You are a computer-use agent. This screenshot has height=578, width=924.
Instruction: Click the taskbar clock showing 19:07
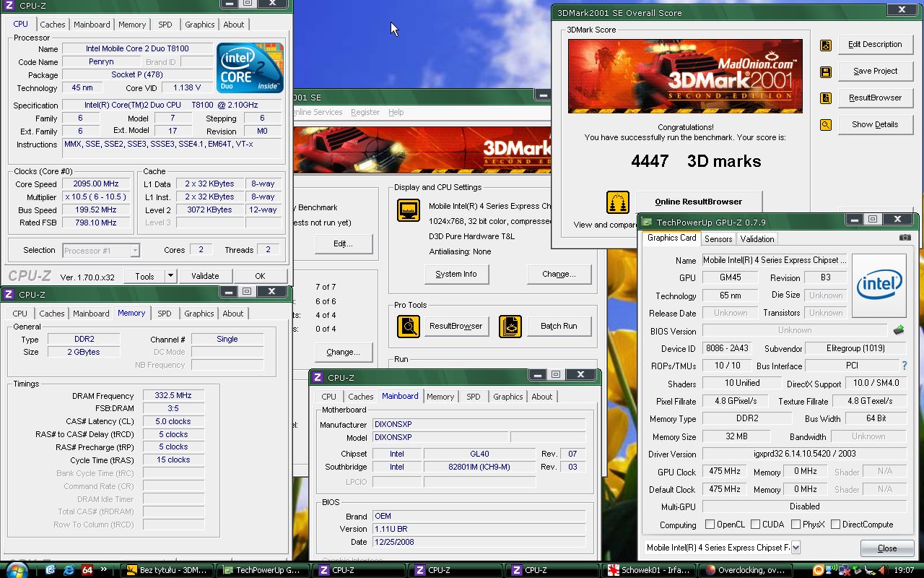pyautogui.click(x=905, y=570)
